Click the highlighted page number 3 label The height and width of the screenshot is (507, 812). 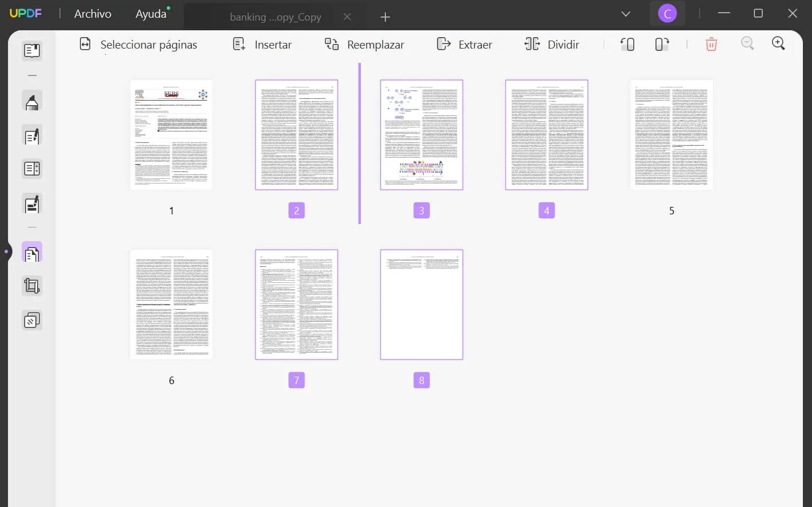click(421, 210)
